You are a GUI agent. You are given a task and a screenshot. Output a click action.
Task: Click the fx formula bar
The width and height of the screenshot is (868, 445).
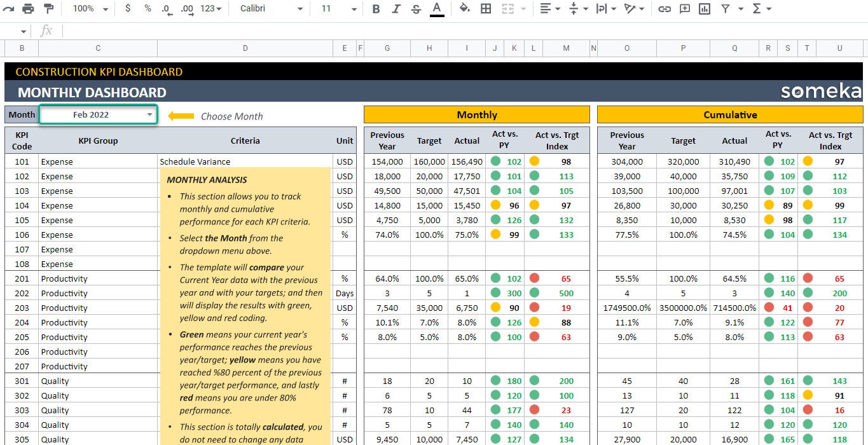(127, 30)
